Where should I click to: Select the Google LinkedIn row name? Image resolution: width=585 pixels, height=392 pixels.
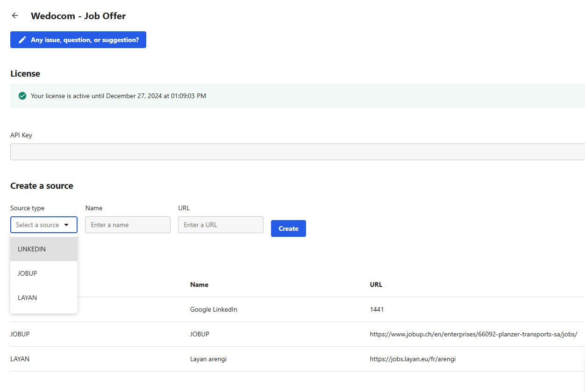pos(214,309)
